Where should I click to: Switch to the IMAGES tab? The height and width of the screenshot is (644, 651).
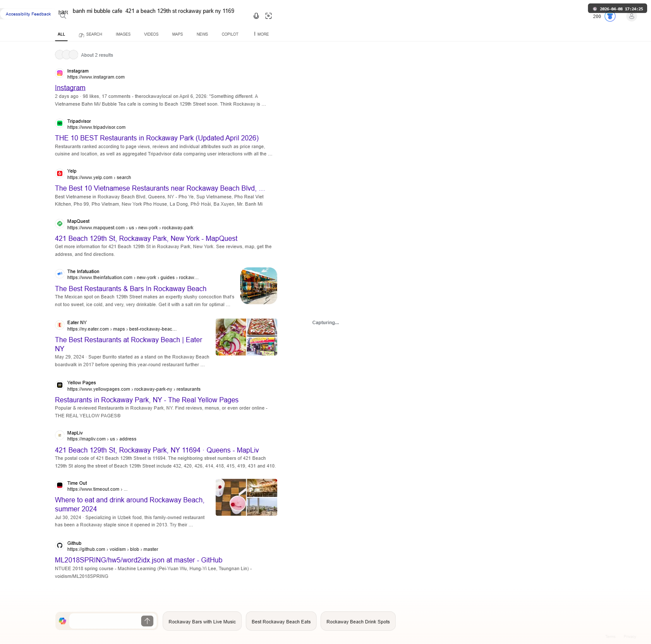click(123, 34)
